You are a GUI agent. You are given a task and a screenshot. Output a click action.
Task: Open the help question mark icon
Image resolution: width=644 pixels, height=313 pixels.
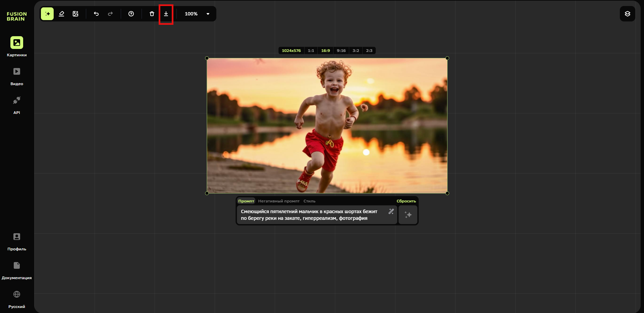tap(131, 14)
